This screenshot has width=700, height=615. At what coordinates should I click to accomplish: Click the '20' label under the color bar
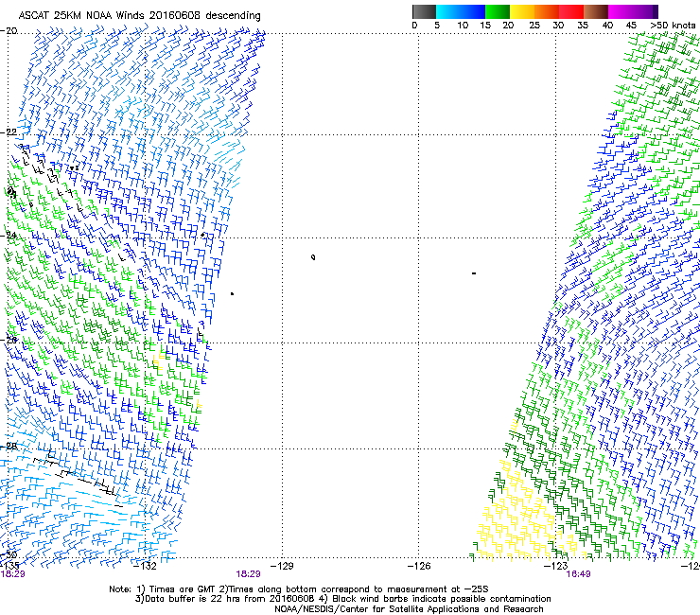508,25
